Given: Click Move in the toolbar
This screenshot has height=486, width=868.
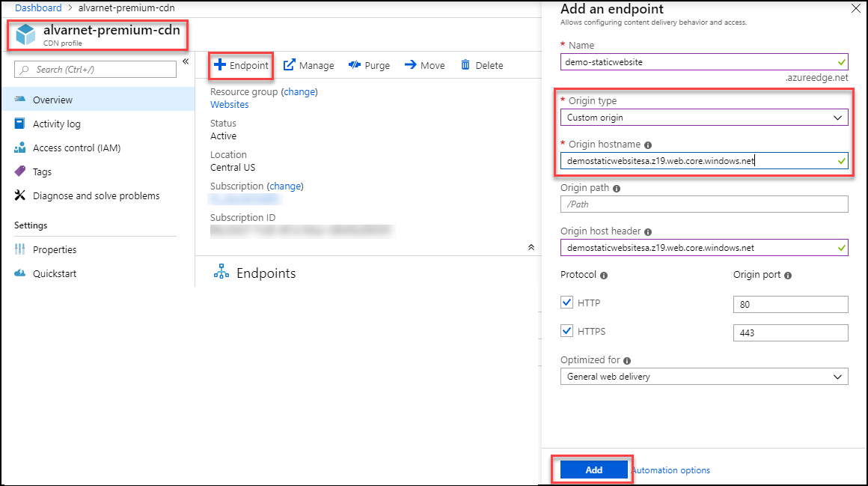Looking at the screenshot, I should tap(424, 65).
